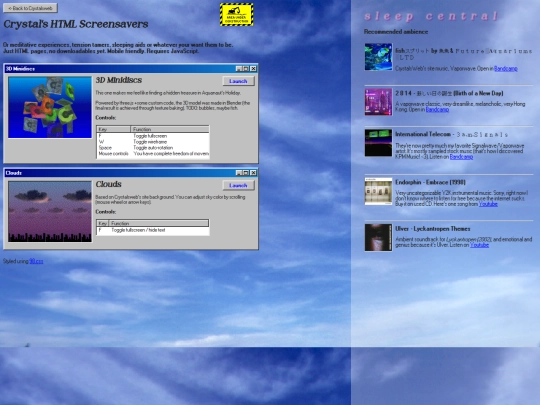
Task: Open Youtube link for Endorphin Embrace
Action: click(x=488, y=204)
